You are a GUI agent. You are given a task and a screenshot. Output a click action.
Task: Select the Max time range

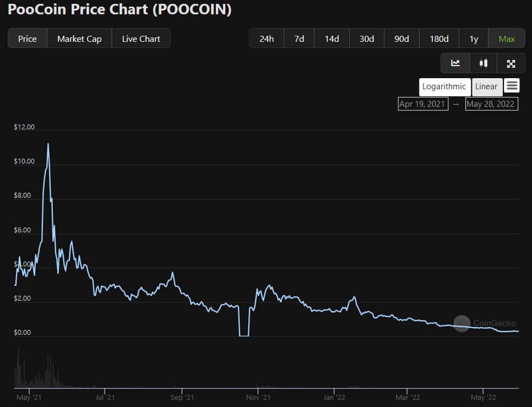click(x=507, y=39)
